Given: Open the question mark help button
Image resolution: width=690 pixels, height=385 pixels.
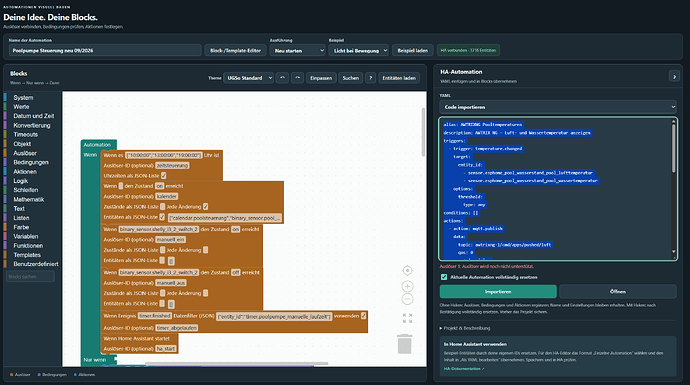Looking at the screenshot, I should point(371,78).
